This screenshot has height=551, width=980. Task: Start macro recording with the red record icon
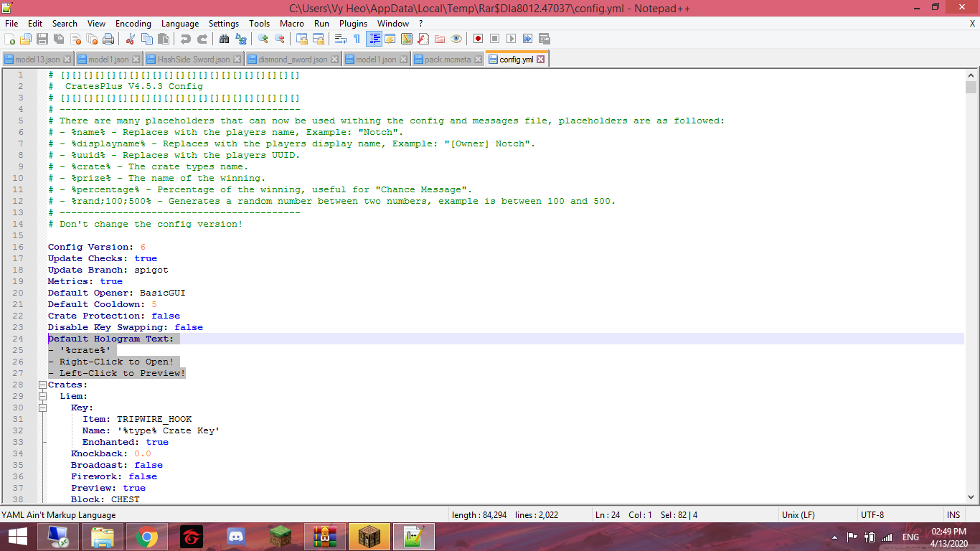click(x=479, y=39)
